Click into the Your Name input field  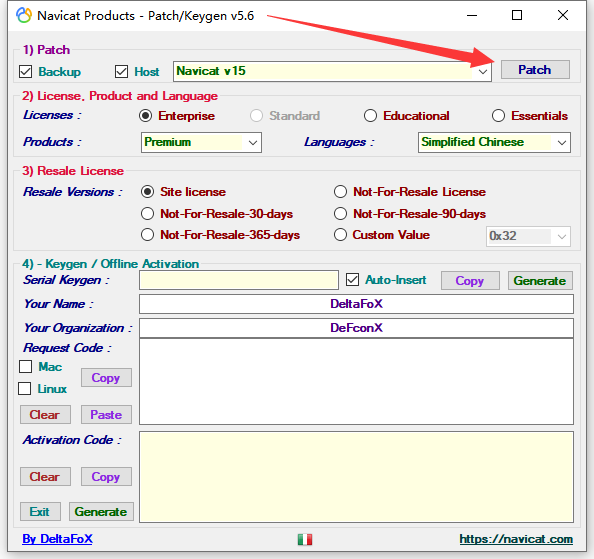[356, 304]
